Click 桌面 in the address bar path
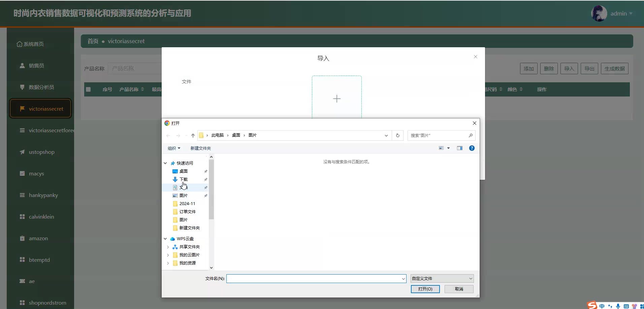644x309 pixels. point(236,135)
